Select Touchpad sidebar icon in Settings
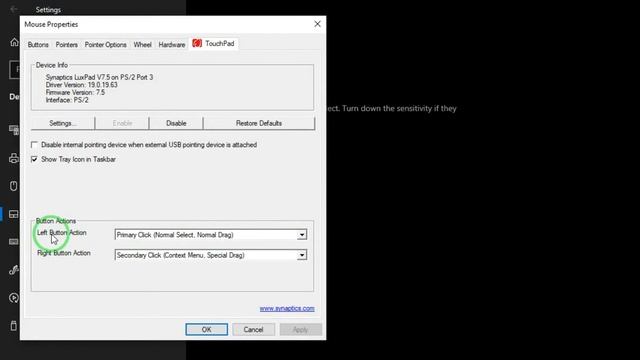640x360 pixels. tap(13, 214)
